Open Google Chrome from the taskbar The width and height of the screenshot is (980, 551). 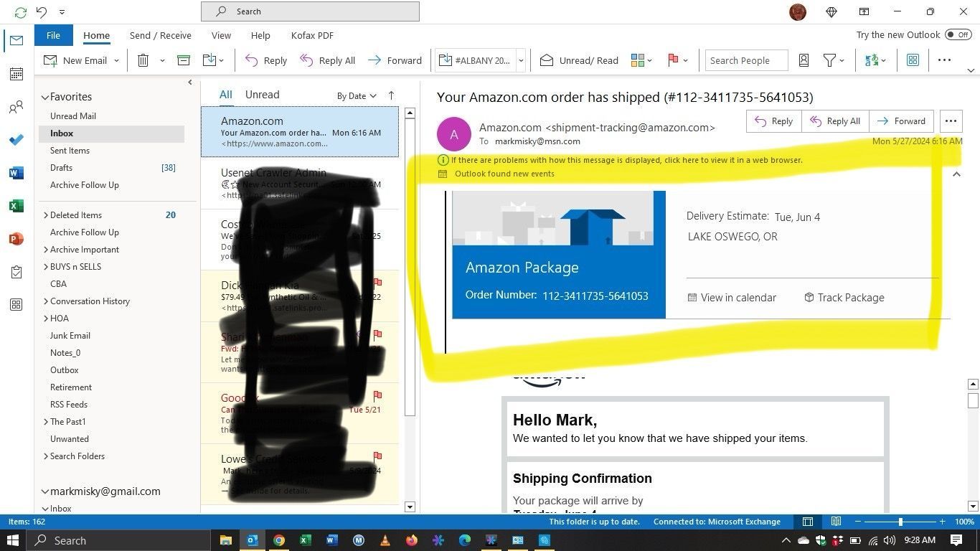278,540
